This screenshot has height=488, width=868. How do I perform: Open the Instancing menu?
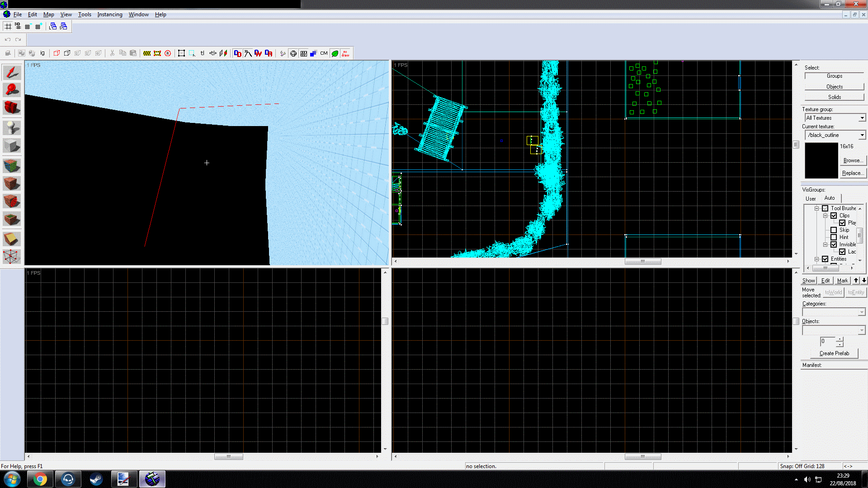coord(110,14)
